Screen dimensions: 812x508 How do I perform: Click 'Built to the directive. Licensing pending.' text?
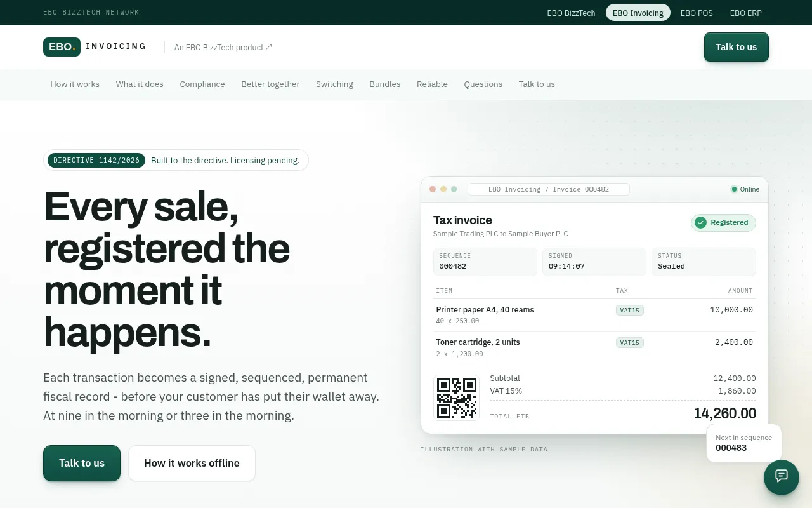tap(225, 160)
